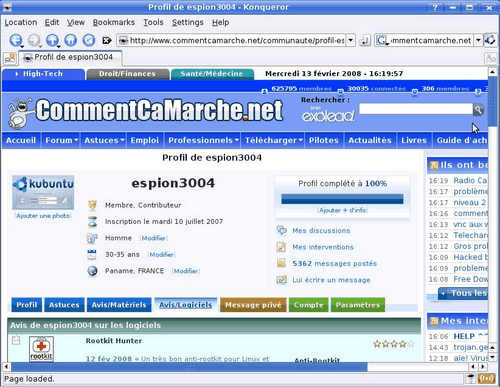Go to the Home page icon
Image resolution: width=500 pixels, height=387 pixels.
[x=70, y=40]
